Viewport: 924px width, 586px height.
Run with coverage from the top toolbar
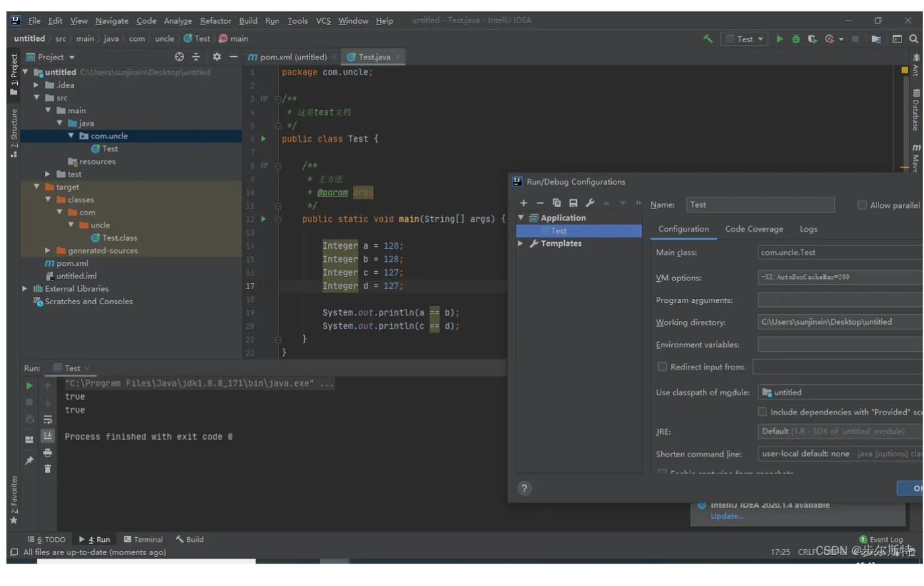coord(812,39)
